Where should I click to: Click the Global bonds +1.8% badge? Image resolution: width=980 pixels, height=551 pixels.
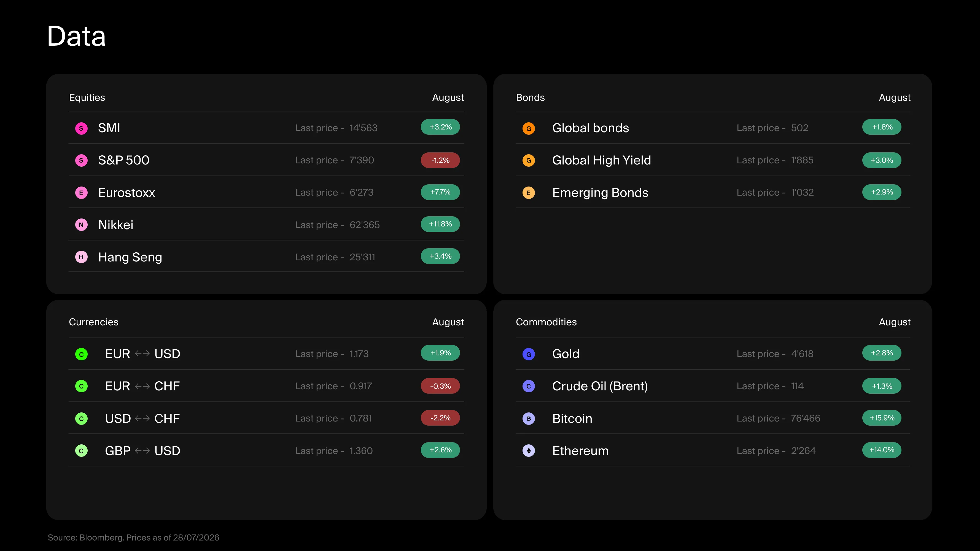click(882, 127)
